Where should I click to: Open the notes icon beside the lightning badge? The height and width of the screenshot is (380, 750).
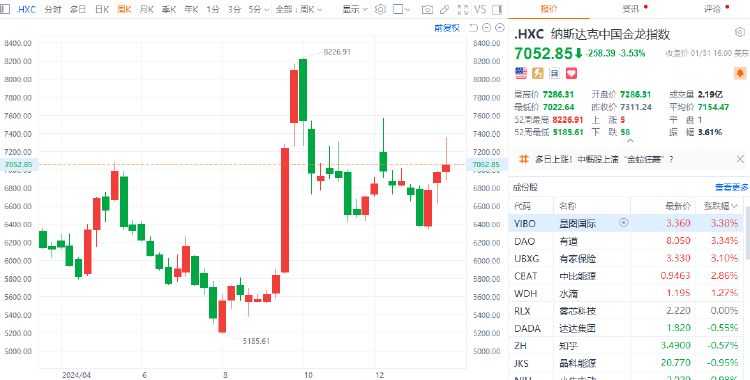pyautogui.click(x=554, y=73)
